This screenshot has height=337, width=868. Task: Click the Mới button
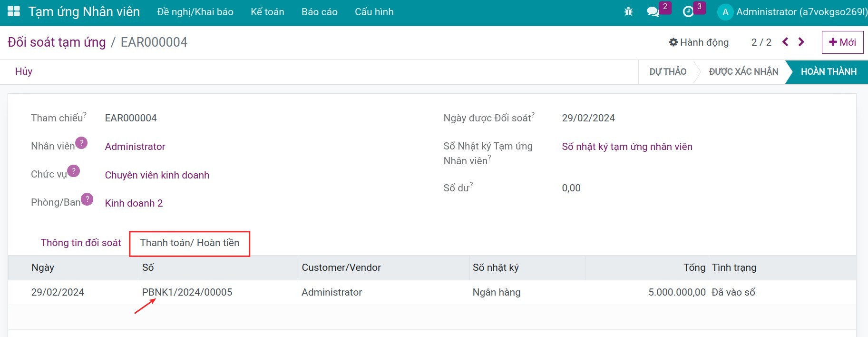[x=842, y=42]
